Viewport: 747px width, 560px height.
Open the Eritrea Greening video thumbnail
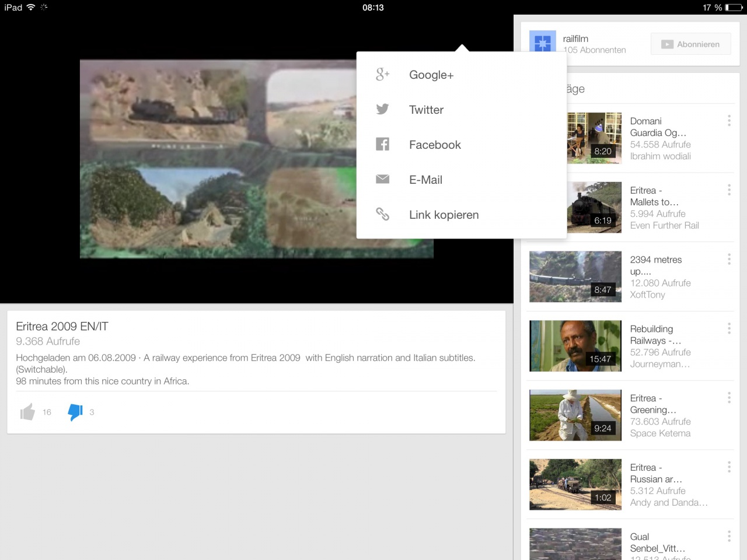tap(575, 415)
